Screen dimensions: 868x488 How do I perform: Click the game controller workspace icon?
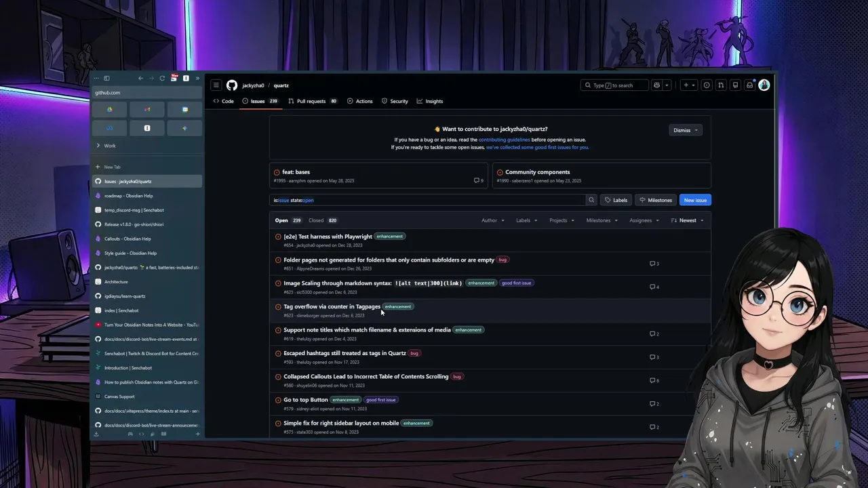(130, 434)
